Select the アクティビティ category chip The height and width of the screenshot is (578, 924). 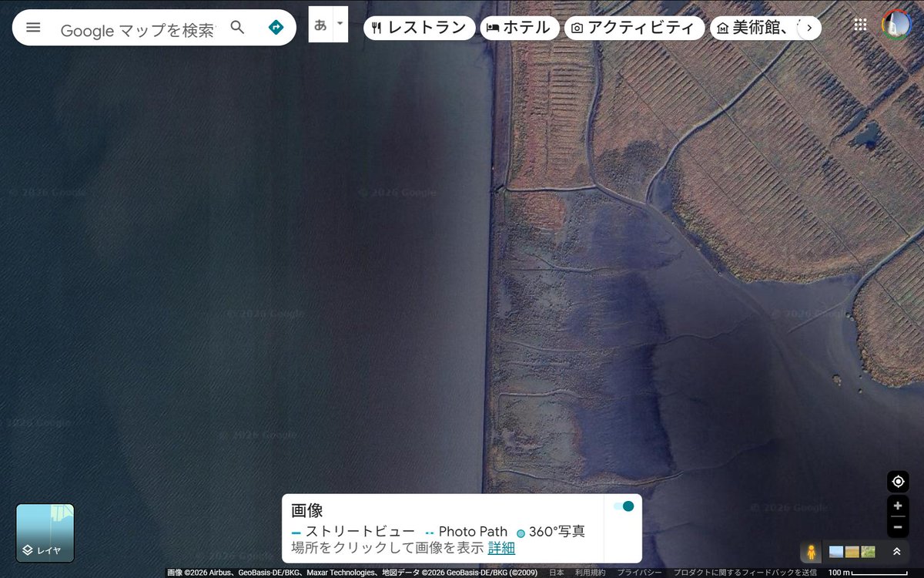[634, 28]
